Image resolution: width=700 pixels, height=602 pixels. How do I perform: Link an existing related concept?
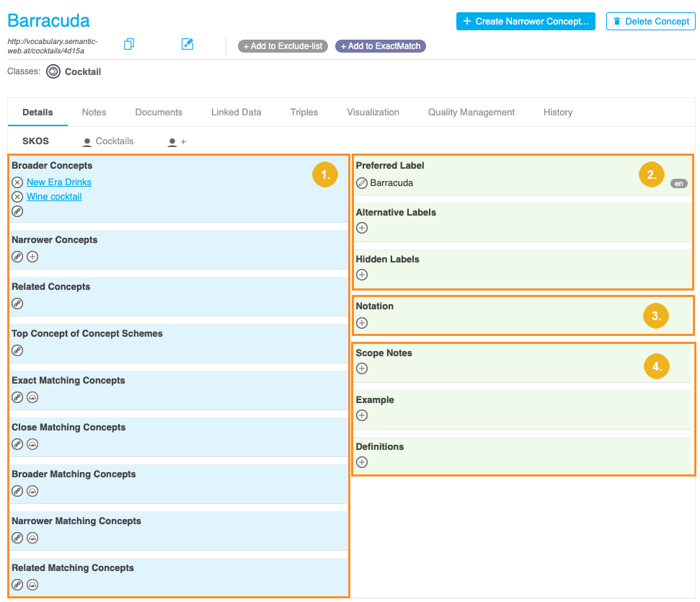[17, 304]
